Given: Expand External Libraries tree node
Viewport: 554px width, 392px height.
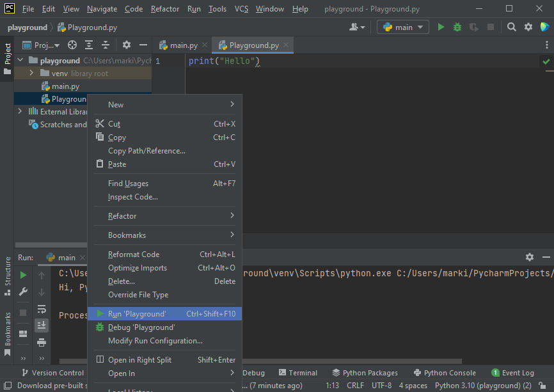Looking at the screenshot, I should pyautogui.click(x=20, y=111).
